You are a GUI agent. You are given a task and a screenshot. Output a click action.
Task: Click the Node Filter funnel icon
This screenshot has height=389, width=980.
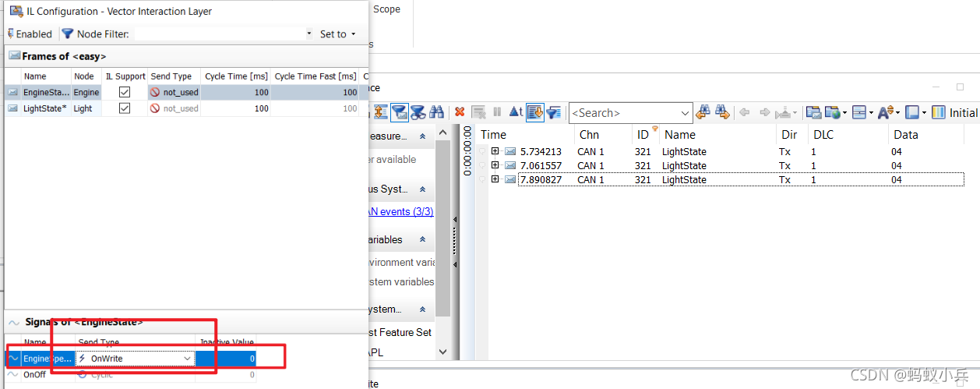[x=67, y=34]
